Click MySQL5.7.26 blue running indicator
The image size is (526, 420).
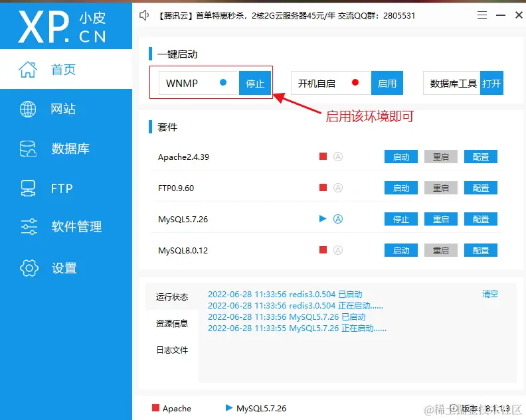(323, 219)
